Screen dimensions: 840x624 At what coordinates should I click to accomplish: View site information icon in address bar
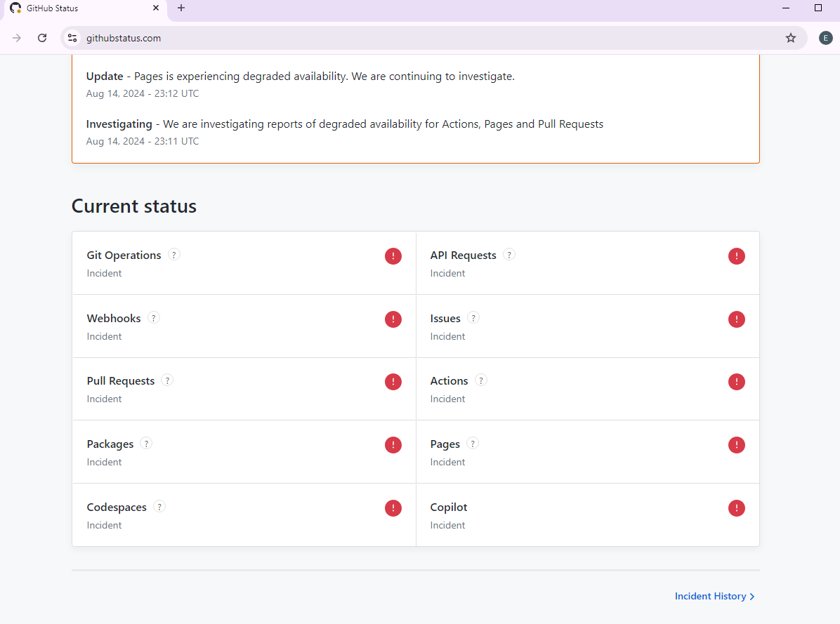tap(72, 38)
